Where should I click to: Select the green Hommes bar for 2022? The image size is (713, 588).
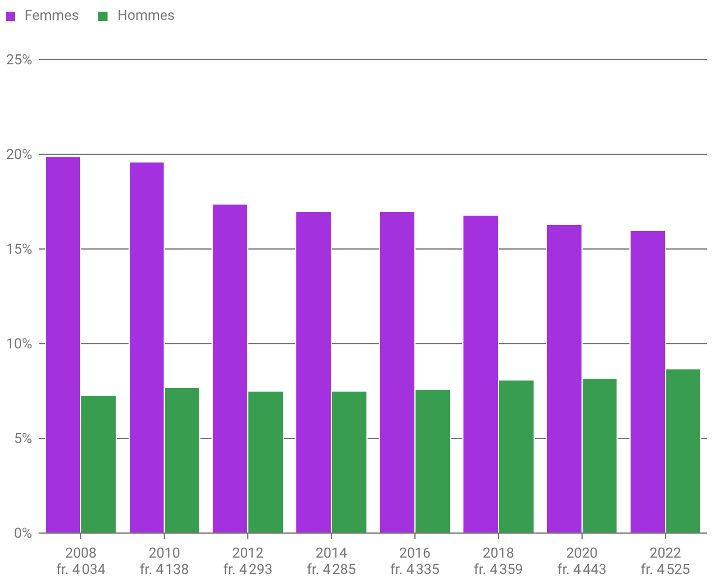coord(683,451)
